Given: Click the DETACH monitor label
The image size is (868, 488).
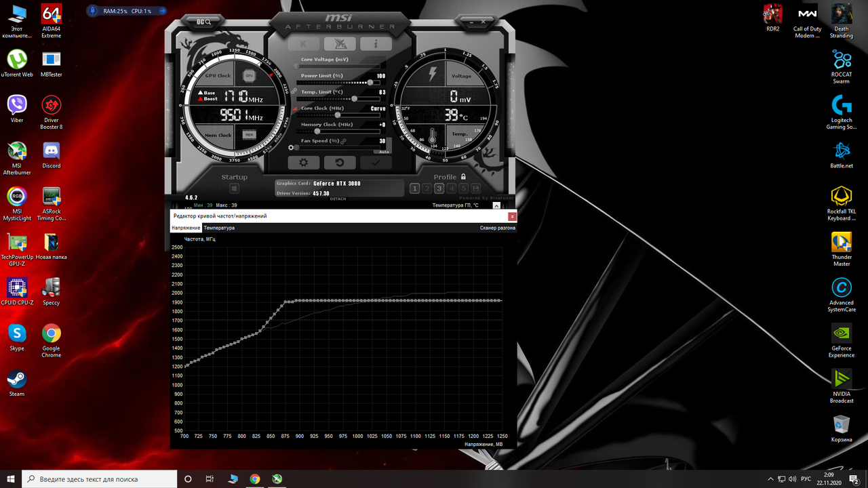Looking at the screenshot, I should (338, 199).
